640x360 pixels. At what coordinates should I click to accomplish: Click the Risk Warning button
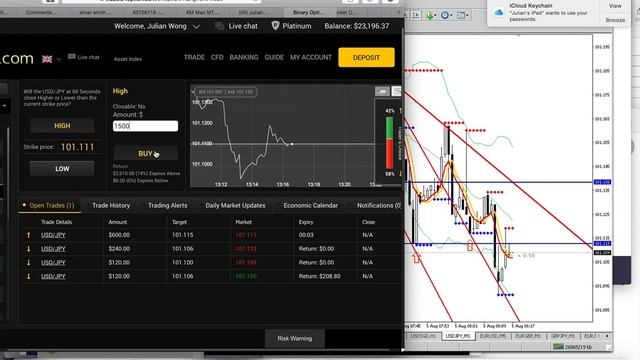point(295,338)
